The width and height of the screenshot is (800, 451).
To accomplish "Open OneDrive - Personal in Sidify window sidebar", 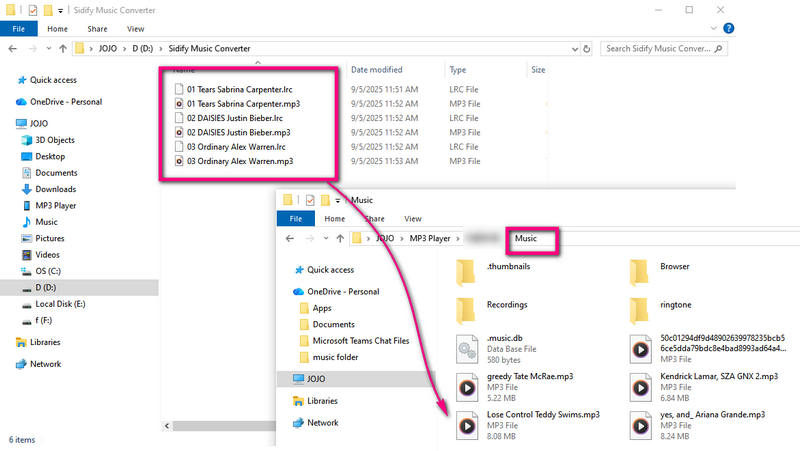I will click(x=66, y=102).
